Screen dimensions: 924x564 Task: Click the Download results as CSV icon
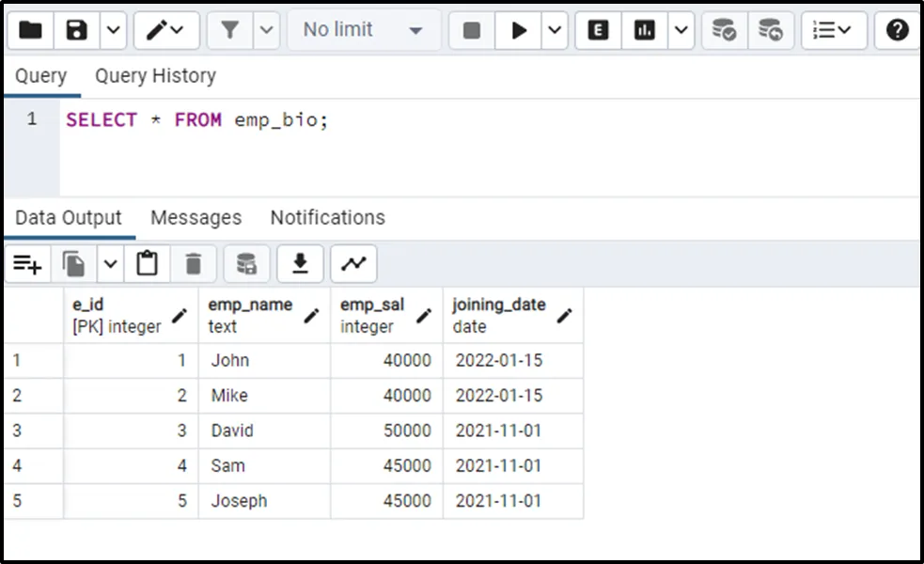click(300, 264)
